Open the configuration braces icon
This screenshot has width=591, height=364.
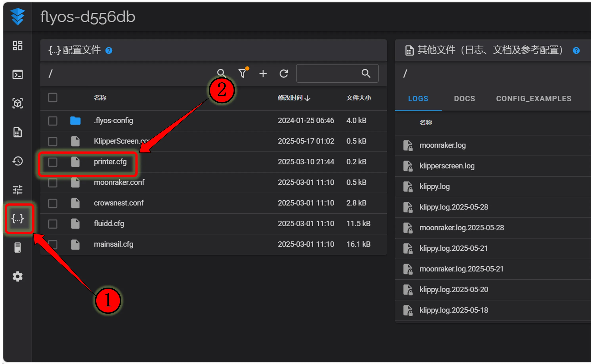(x=18, y=219)
